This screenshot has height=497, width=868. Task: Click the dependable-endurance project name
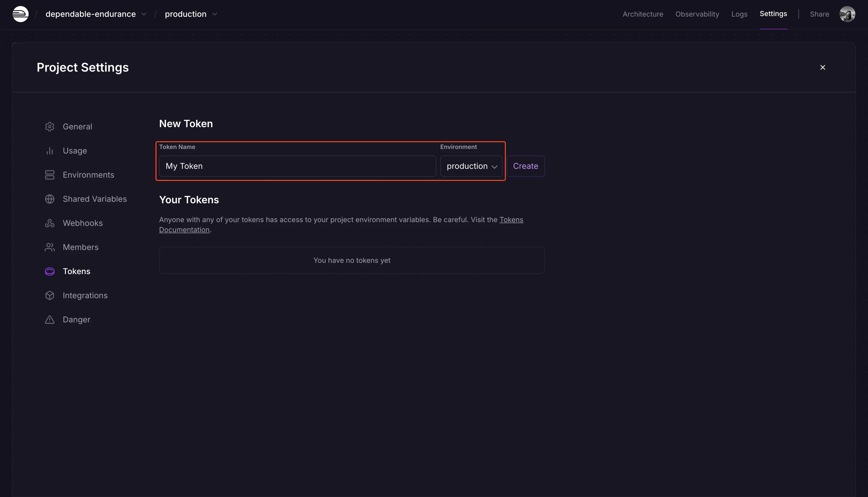coord(90,14)
